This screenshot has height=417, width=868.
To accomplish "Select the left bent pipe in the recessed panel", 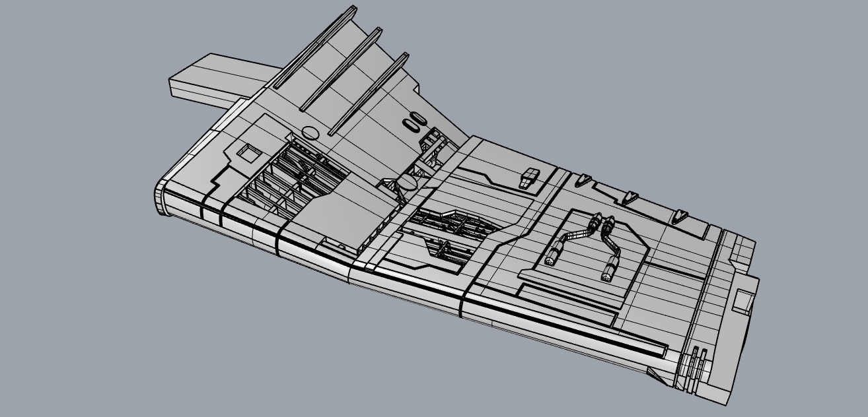I will coord(573,239).
